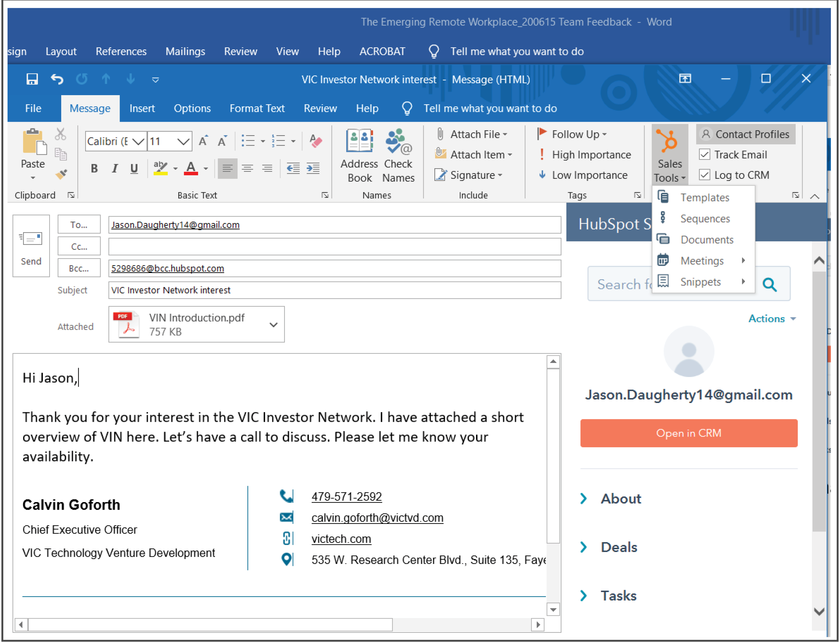Click the Decrease Indent icon
The image size is (840, 643).
[x=293, y=168]
